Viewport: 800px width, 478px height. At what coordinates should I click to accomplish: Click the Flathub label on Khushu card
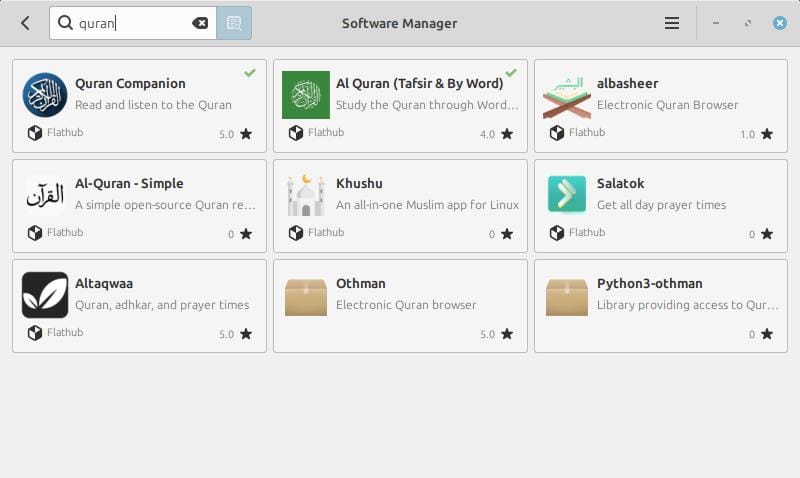click(326, 232)
